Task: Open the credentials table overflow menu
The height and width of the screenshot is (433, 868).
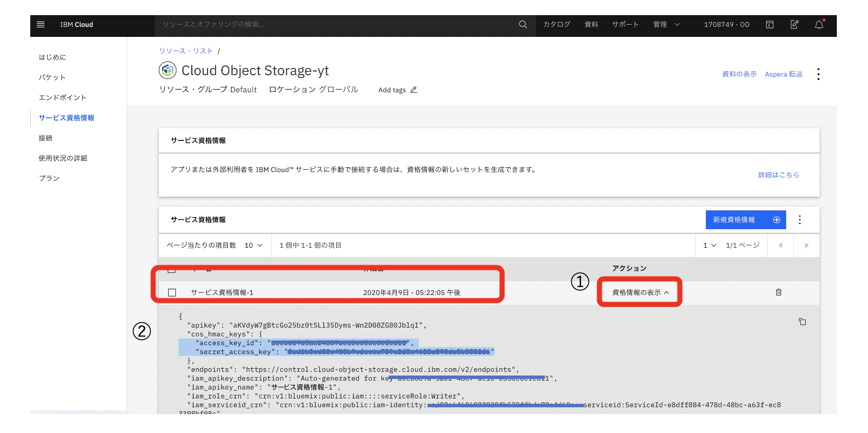Action: (x=800, y=220)
